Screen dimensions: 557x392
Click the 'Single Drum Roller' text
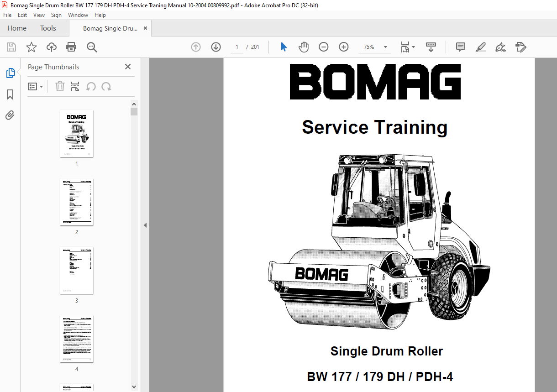[387, 351]
